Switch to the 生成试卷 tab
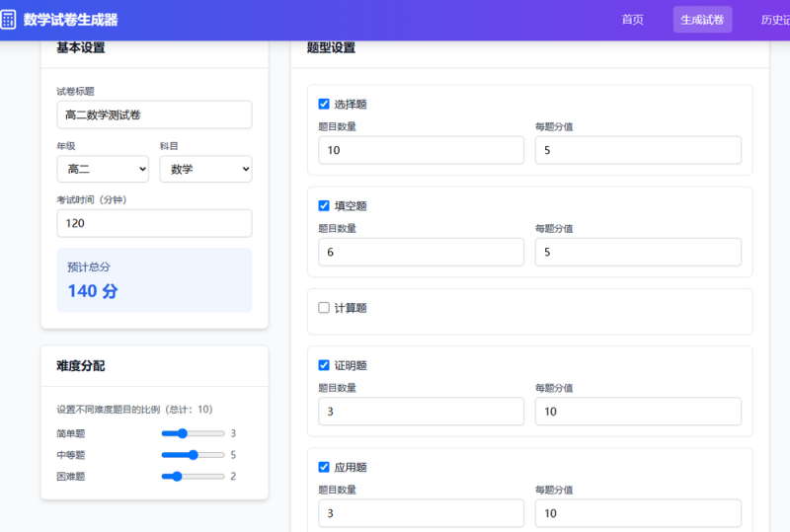790x532 pixels. pyautogui.click(x=702, y=20)
